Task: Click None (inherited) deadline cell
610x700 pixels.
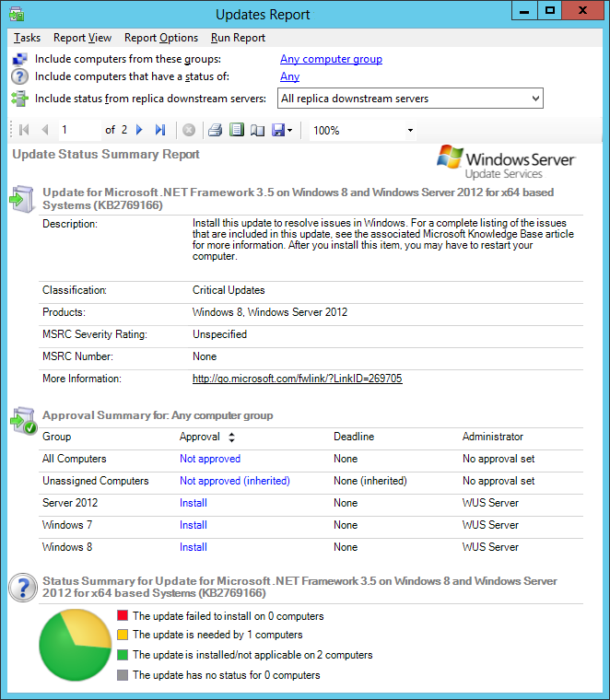Action: tap(370, 481)
